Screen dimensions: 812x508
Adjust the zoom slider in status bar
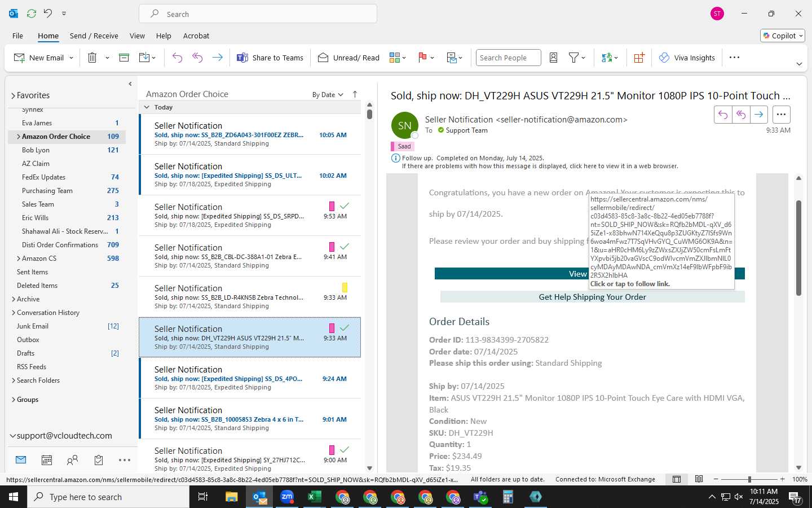point(749,479)
